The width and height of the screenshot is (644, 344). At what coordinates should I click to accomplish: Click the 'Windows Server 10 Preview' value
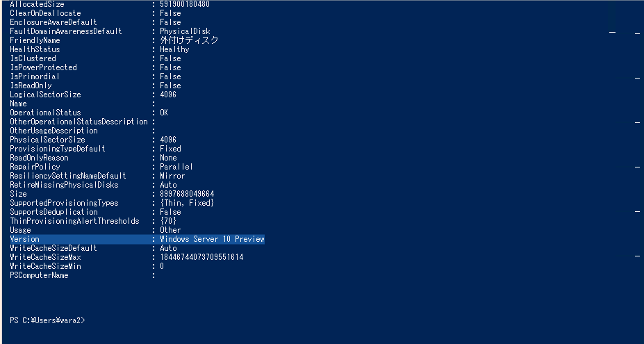(x=212, y=239)
